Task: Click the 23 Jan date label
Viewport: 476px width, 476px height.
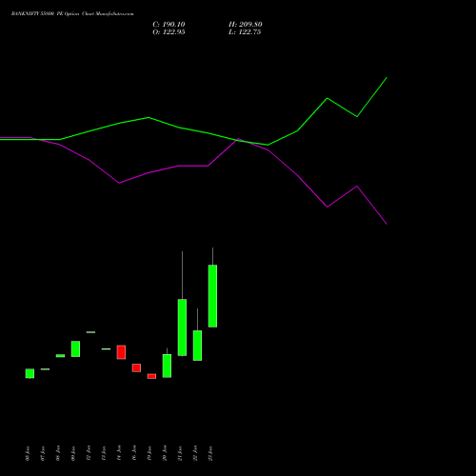Action: (210, 453)
